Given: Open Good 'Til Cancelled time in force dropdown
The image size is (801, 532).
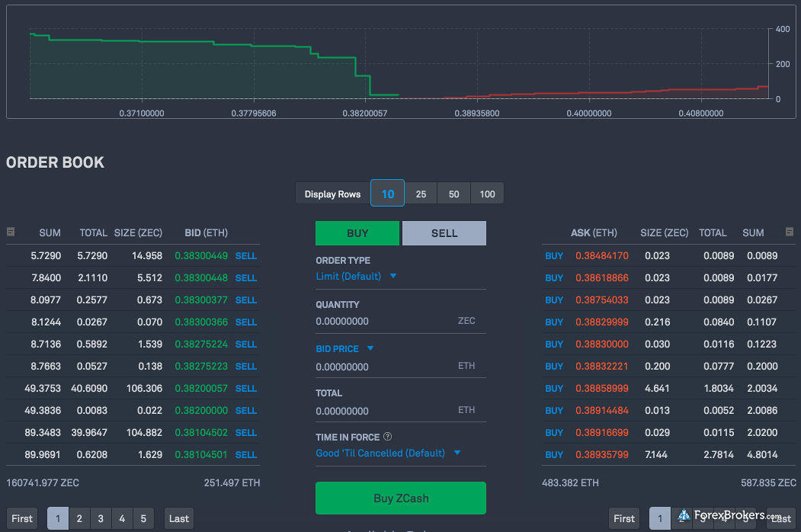Looking at the screenshot, I should pyautogui.click(x=388, y=453).
